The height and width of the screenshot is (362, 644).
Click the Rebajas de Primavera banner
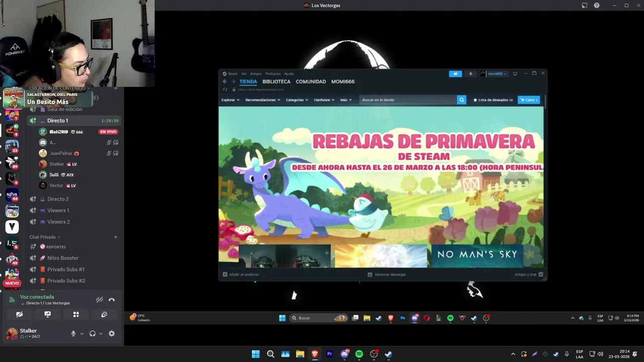(381, 176)
